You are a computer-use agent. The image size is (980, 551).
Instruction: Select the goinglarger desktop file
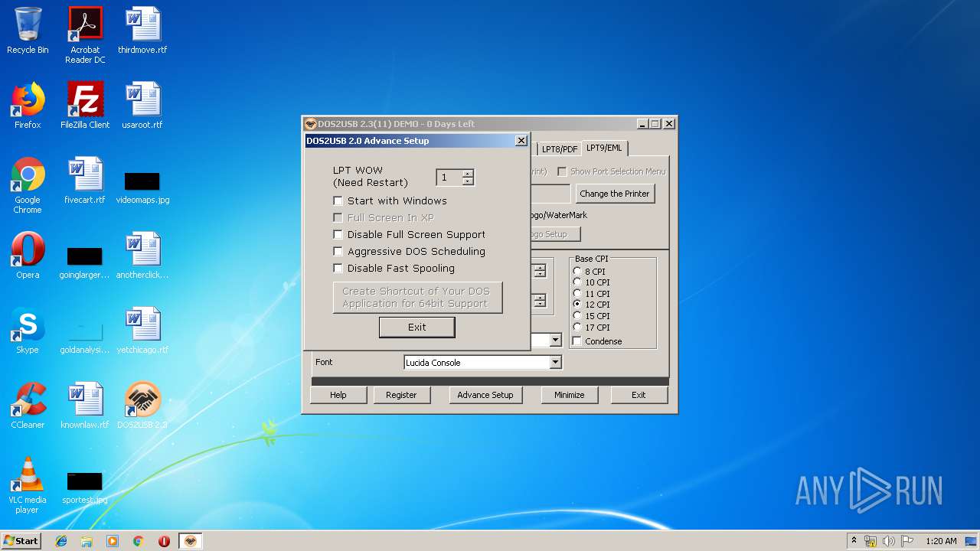coord(85,262)
